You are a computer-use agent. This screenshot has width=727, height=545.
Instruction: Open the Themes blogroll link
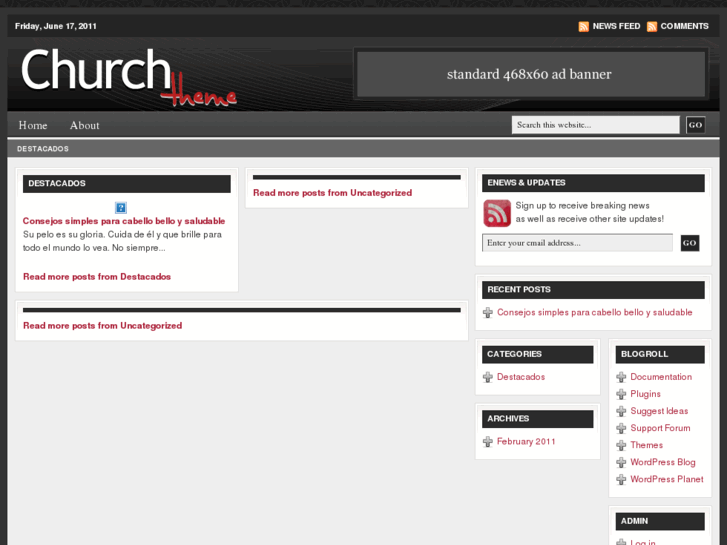[x=647, y=445]
